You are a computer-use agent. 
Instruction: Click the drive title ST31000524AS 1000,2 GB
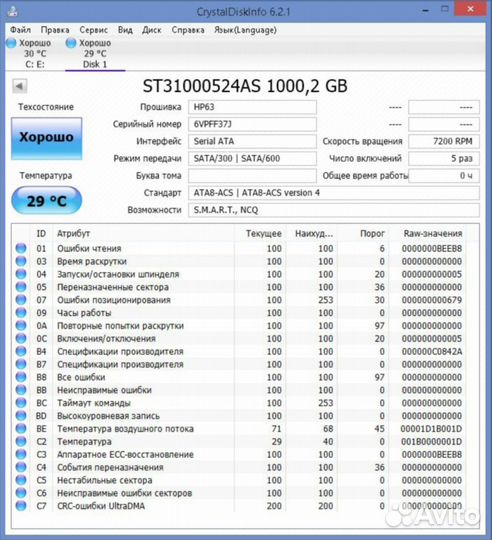point(245,86)
